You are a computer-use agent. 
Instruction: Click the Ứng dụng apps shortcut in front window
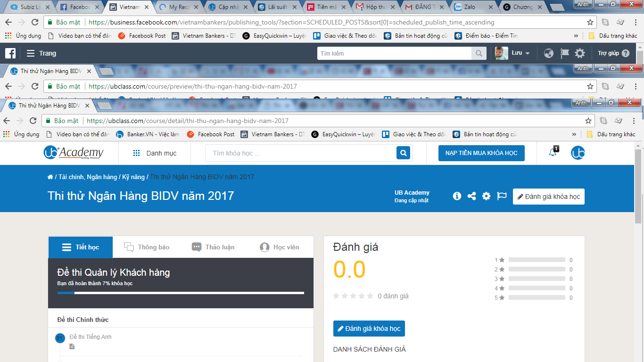(21, 134)
